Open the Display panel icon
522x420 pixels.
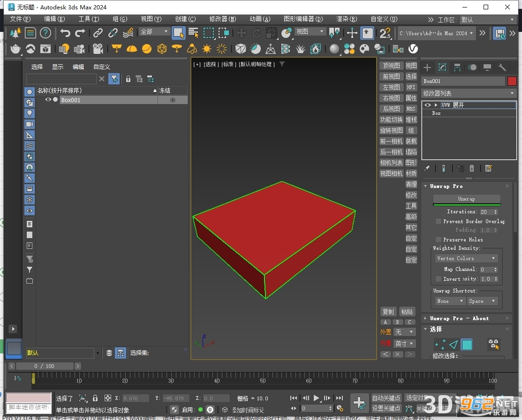(487, 67)
